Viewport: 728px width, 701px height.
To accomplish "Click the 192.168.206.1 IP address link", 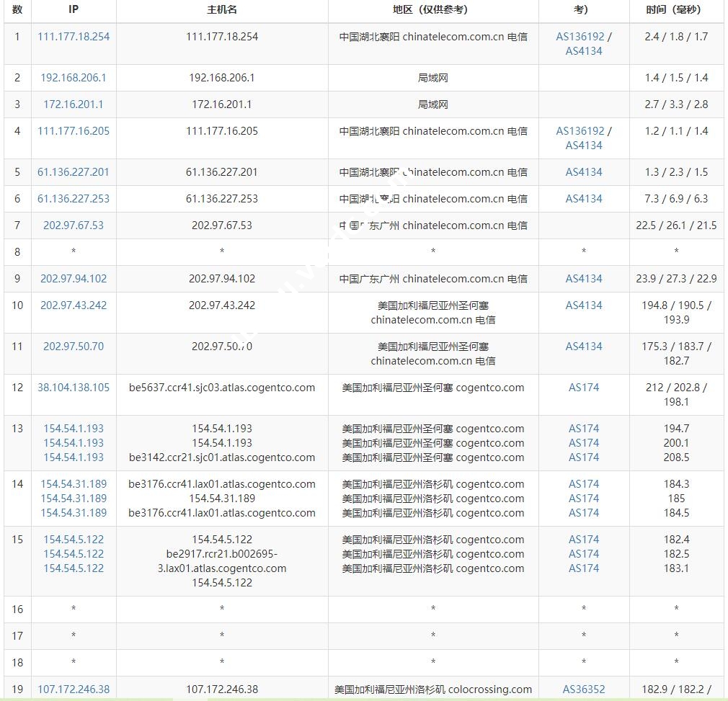I will (74, 78).
